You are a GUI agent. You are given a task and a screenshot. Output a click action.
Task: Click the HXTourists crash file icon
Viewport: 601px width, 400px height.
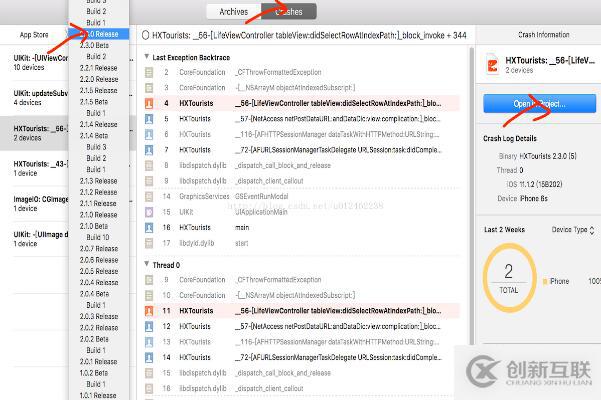pyautogui.click(x=493, y=64)
